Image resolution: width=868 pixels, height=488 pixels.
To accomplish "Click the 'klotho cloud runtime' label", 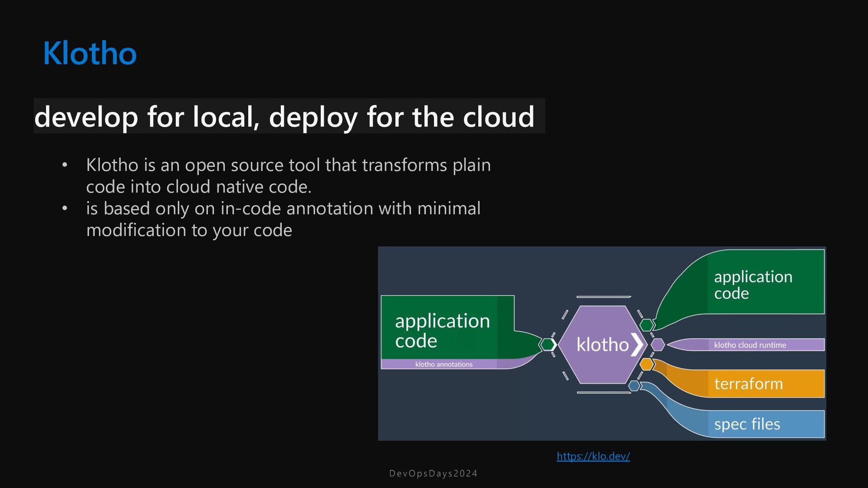I will [x=750, y=345].
